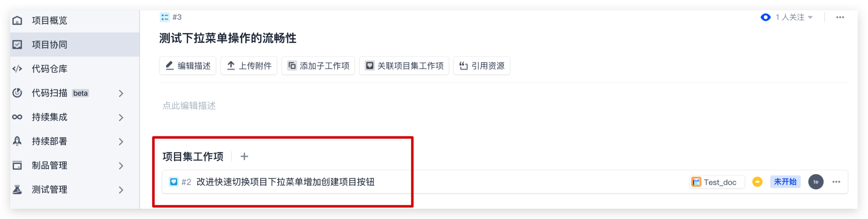
Task: Click the 代码仓库 code icon
Action: click(17, 69)
